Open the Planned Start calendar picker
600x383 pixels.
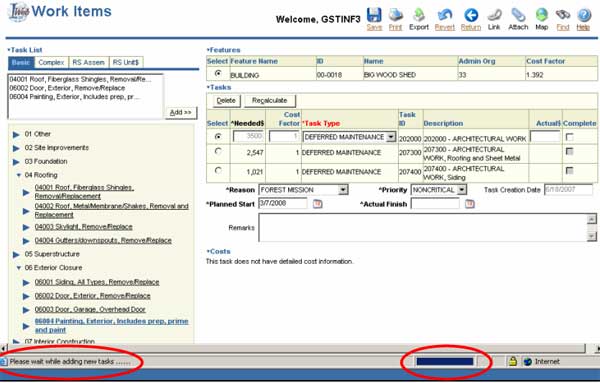(317, 204)
